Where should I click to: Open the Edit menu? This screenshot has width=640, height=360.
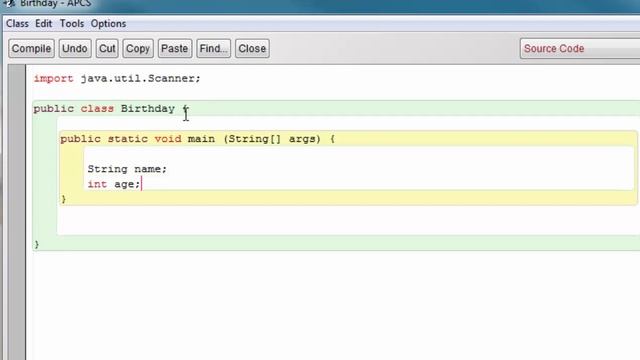pos(43,24)
